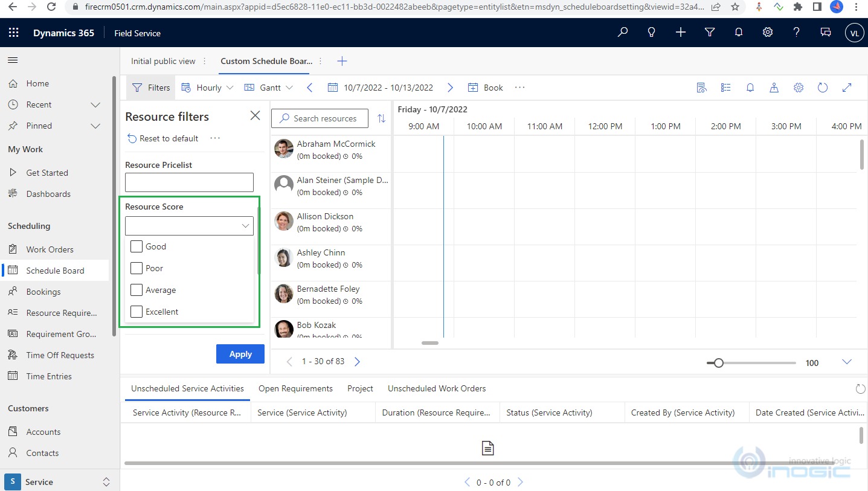This screenshot has height=491, width=868.
Task: Refresh the schedule board with the circular arrow
Action: pyautogui.click(x=823, y=88)
